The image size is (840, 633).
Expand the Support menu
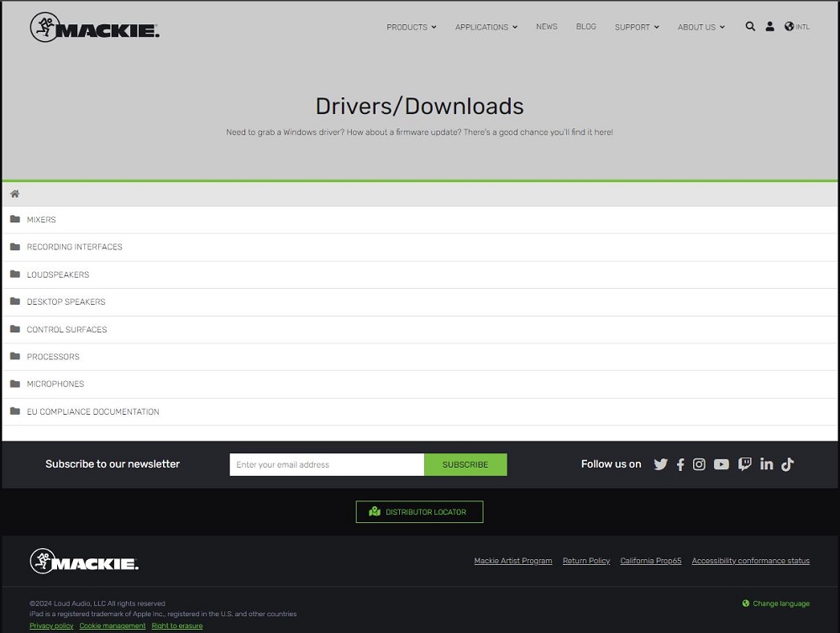(x=637, y=27)
